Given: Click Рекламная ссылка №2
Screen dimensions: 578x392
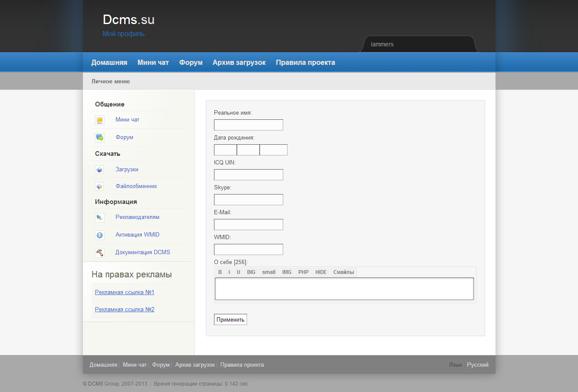Looking at the screenshot, I should 125,309.
